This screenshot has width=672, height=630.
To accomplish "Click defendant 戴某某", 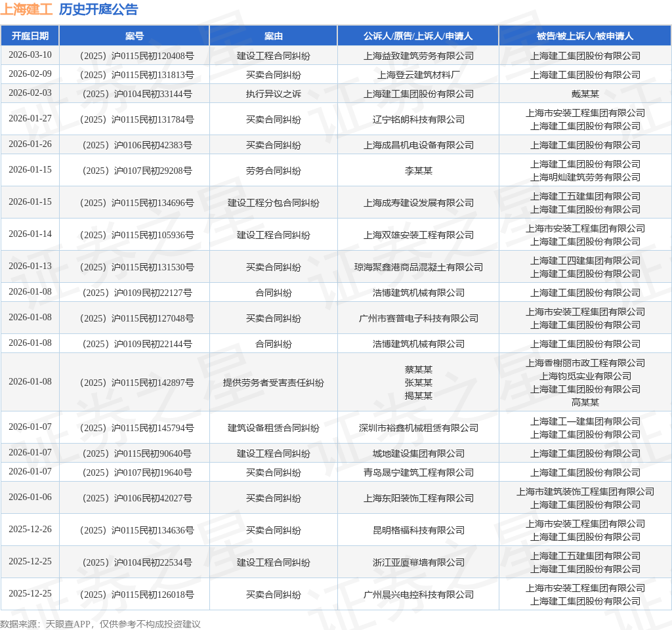I will 585,94.
